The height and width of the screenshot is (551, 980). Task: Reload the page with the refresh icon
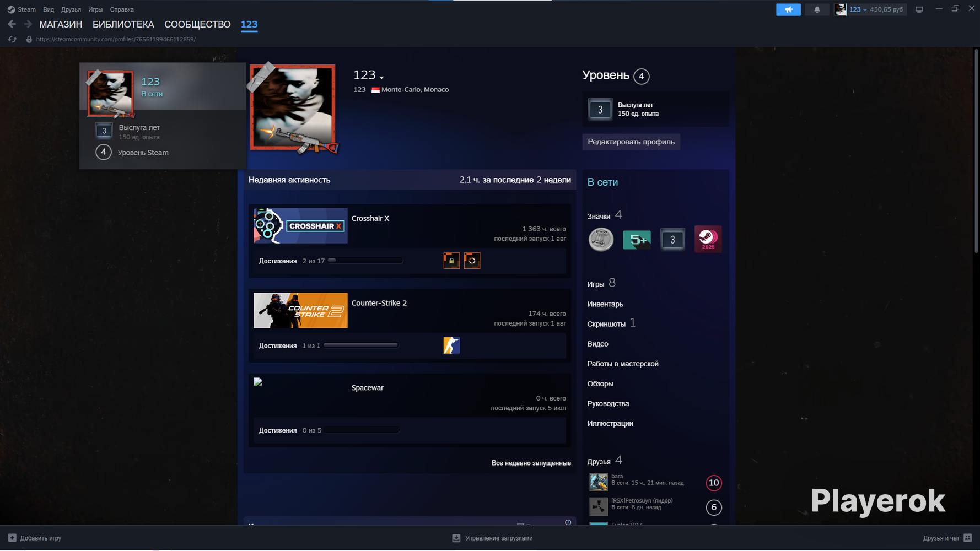point(12,39)
